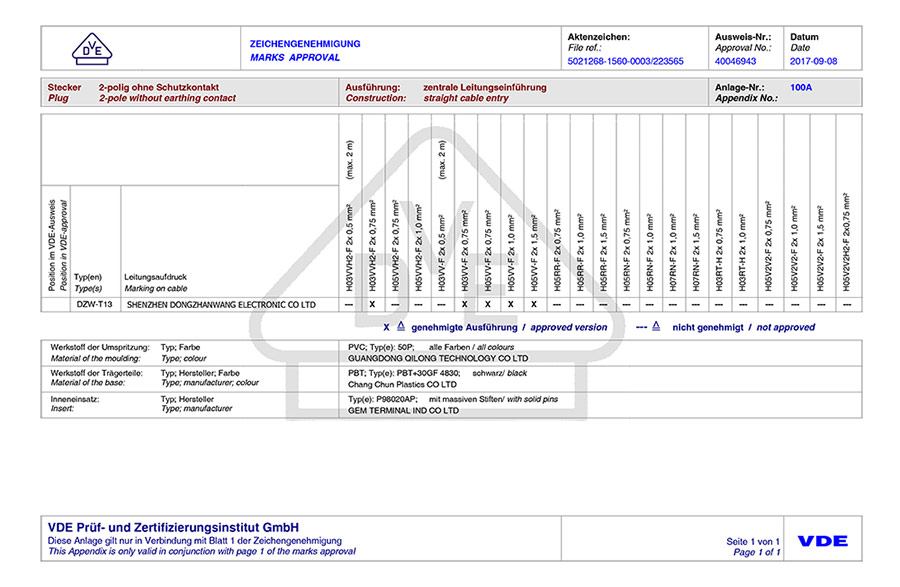This screenshot has width=900, height=587.
Task: Select the type cell DZW-T13
Action: click(x=95, y=304)
